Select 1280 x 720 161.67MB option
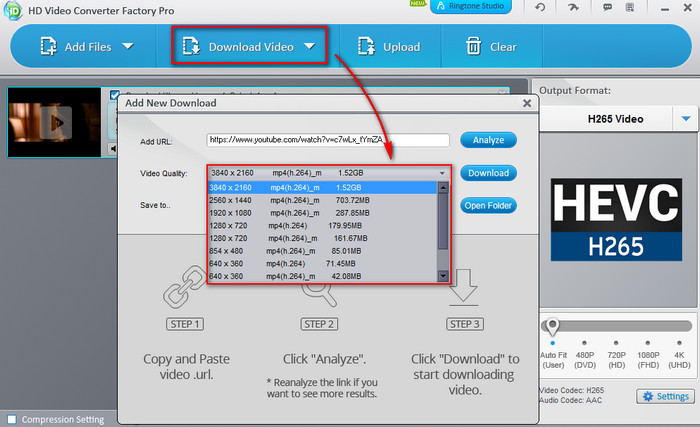The height and width of the screenshot is (427, 700). coord(323,238)
